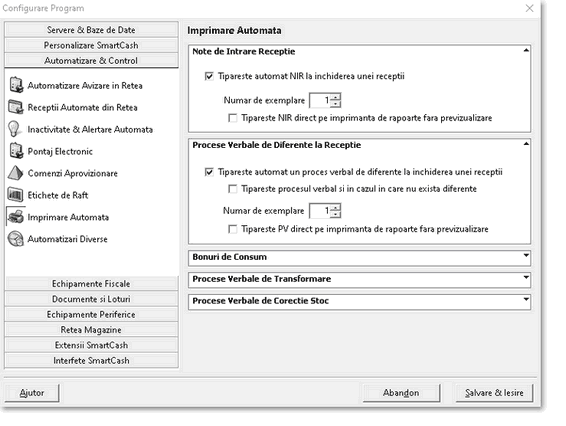This screenshot has width=566, height=426.
Task: Click the lightbulb icon for Inactivitate & Alertare
Action: [x=14, y=129]
